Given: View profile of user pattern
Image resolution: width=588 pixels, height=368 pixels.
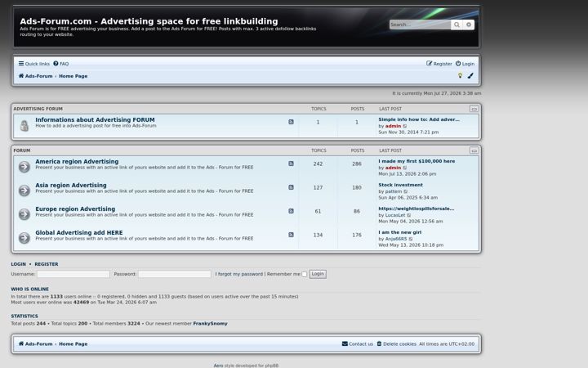Looking at the screenshot, I should (x=394, y=191).
